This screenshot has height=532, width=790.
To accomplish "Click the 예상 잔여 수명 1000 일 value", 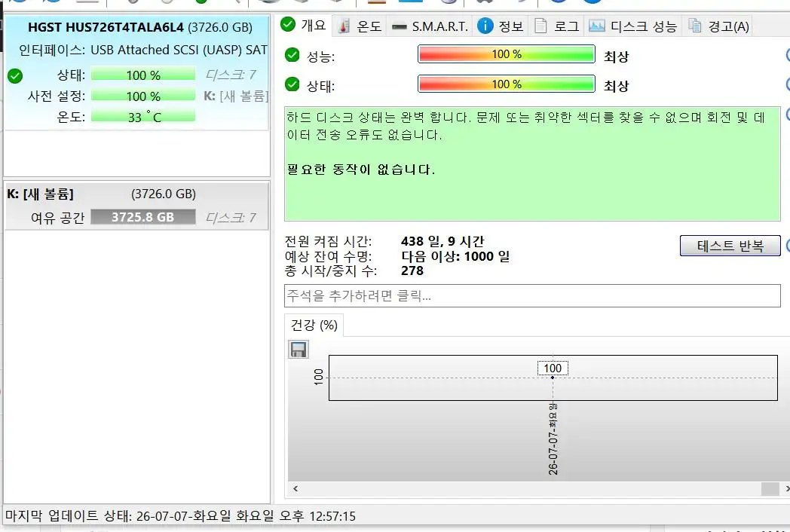I will (x=455, y=256).
